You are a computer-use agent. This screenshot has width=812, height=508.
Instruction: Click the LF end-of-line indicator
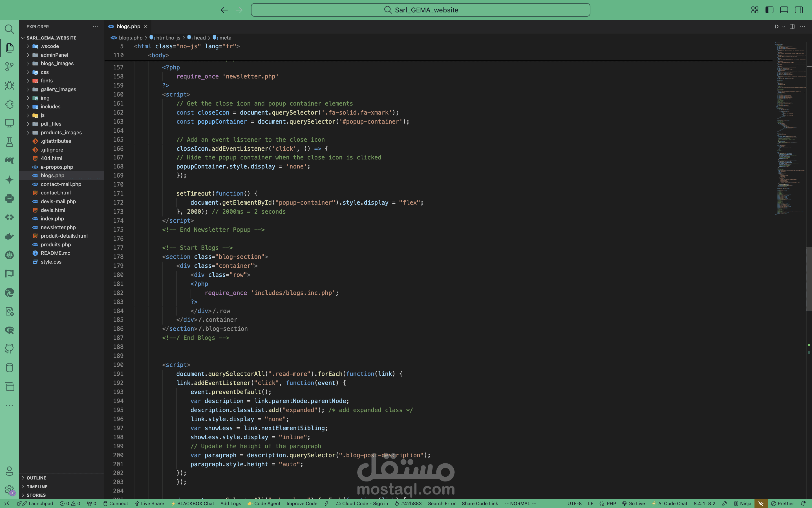click(591, 503)
